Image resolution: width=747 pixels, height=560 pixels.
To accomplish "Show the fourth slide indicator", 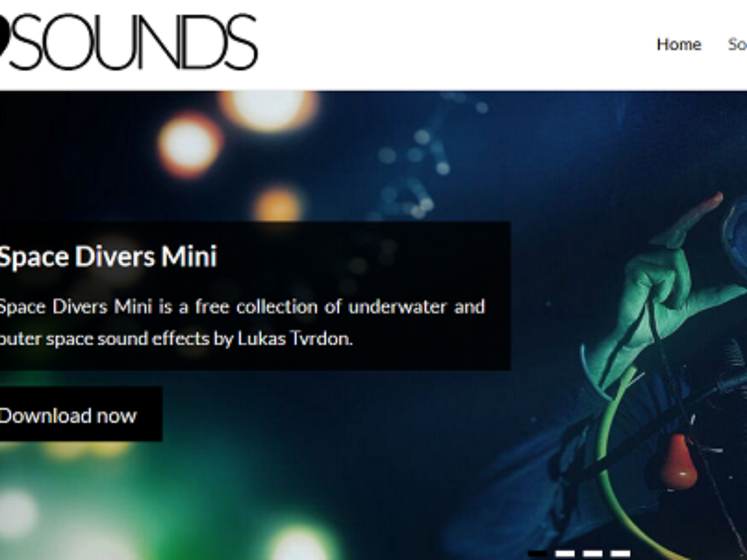I will click(x=620, y=553).
